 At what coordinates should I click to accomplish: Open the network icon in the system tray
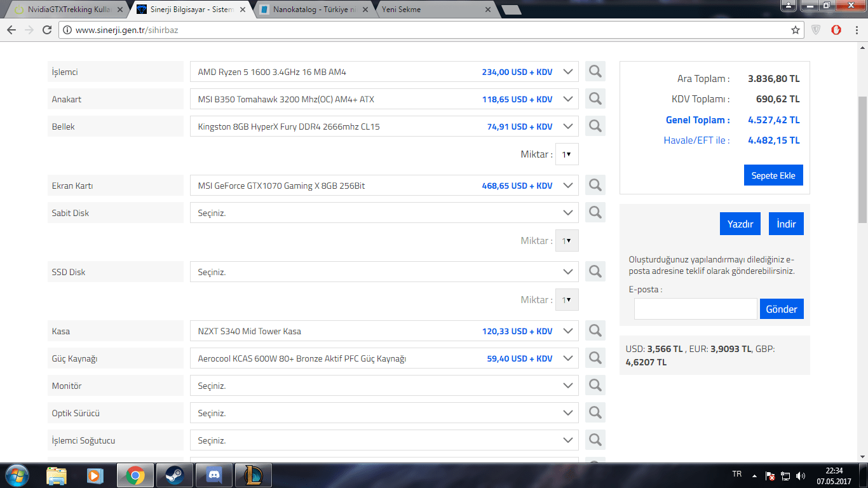point(785,475)
